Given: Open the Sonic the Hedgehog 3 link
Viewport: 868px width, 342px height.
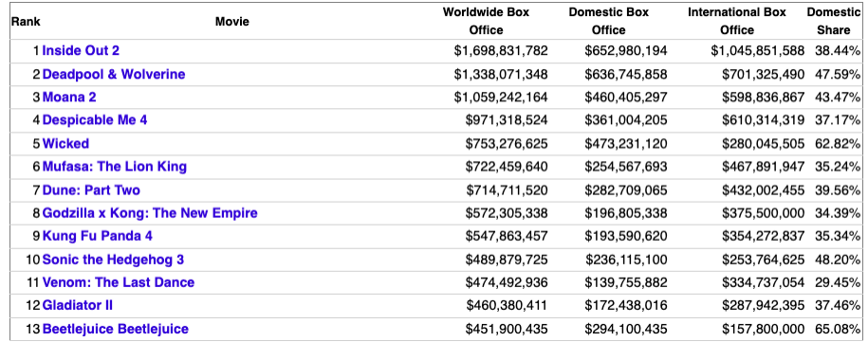Looking at the screenshot, I should click(x=114, y=260).
